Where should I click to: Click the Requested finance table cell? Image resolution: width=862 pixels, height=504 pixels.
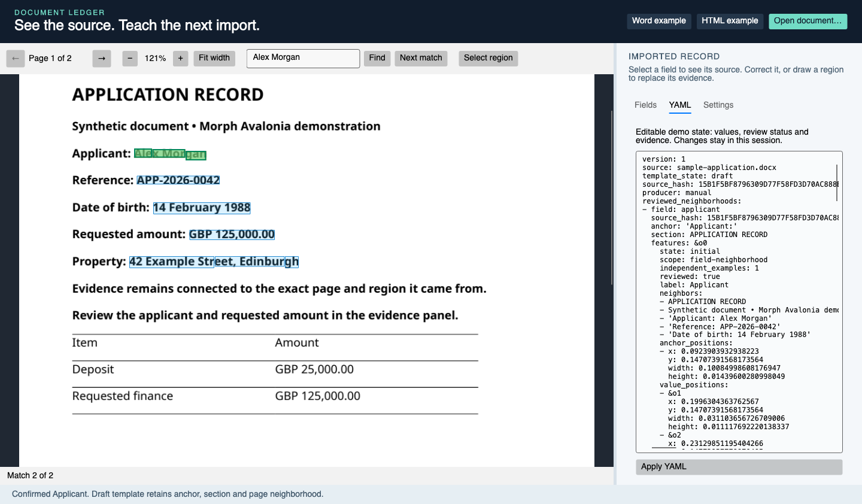pos(123,396)
